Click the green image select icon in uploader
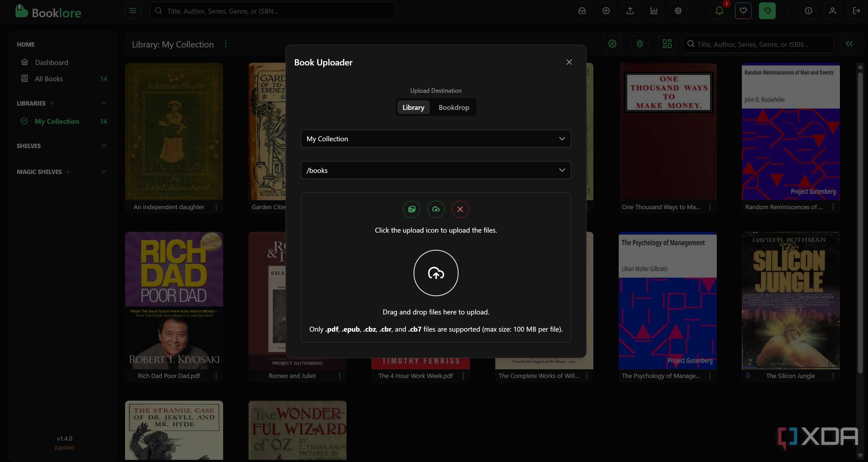Viewport: 868px width, 462px height. pyautogui.click(x=411, y=209)
